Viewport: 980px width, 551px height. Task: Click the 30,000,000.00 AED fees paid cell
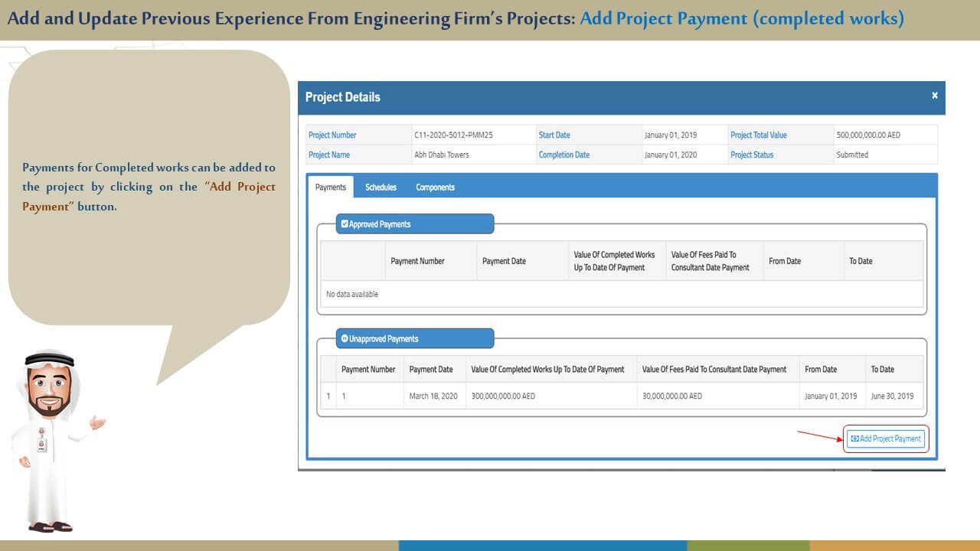pyautogui.click(x=671, y=396)
